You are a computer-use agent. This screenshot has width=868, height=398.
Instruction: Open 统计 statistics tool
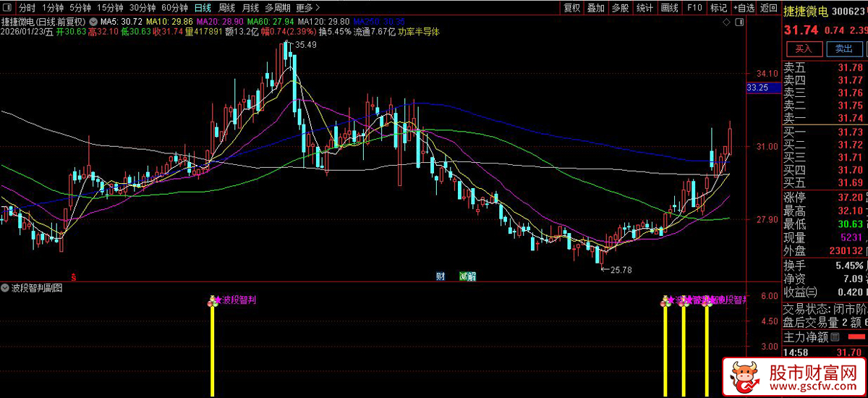point(644,8)
